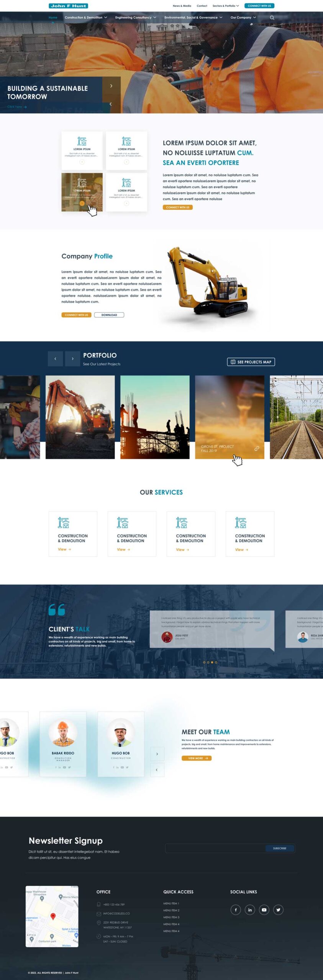Click the top-bar Connect With Us button

[259, 6]
